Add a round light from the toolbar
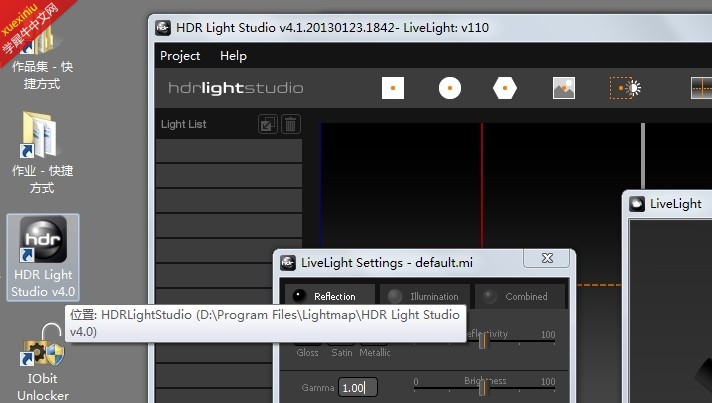Viewport: 712px width, 403px height. click(x=450, y=88)
